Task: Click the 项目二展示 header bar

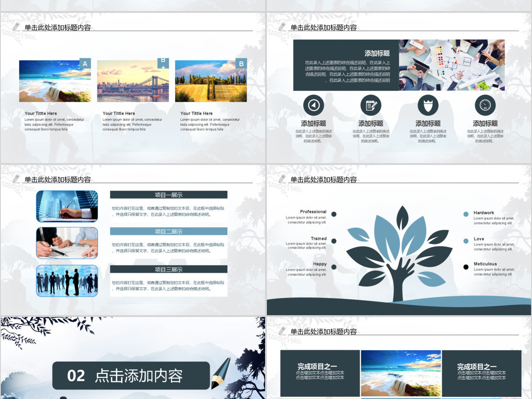Action: pos(168,231)
